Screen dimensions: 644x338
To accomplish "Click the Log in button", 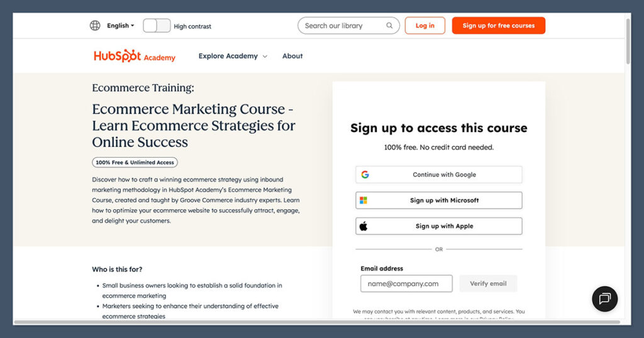I will pos(425,26).
